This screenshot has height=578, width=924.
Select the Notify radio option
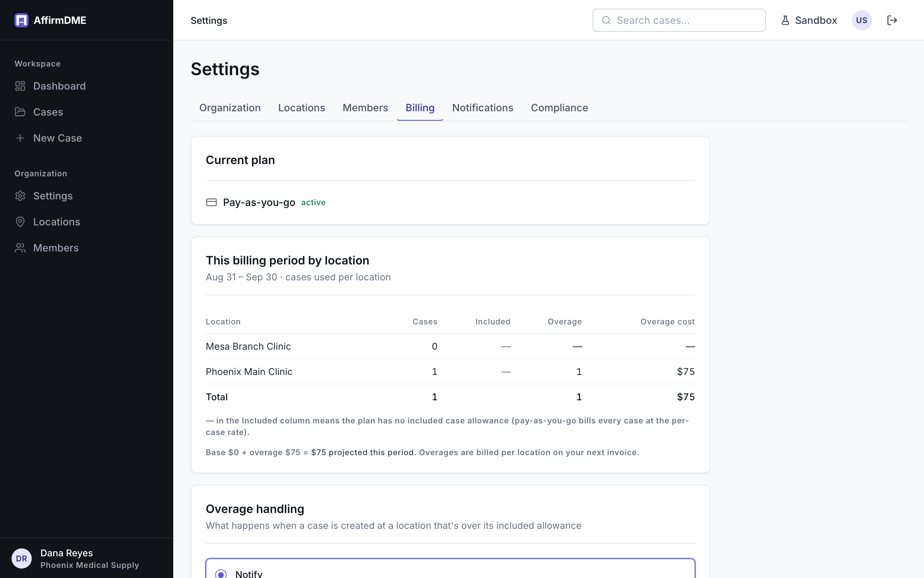coord(221,574)
